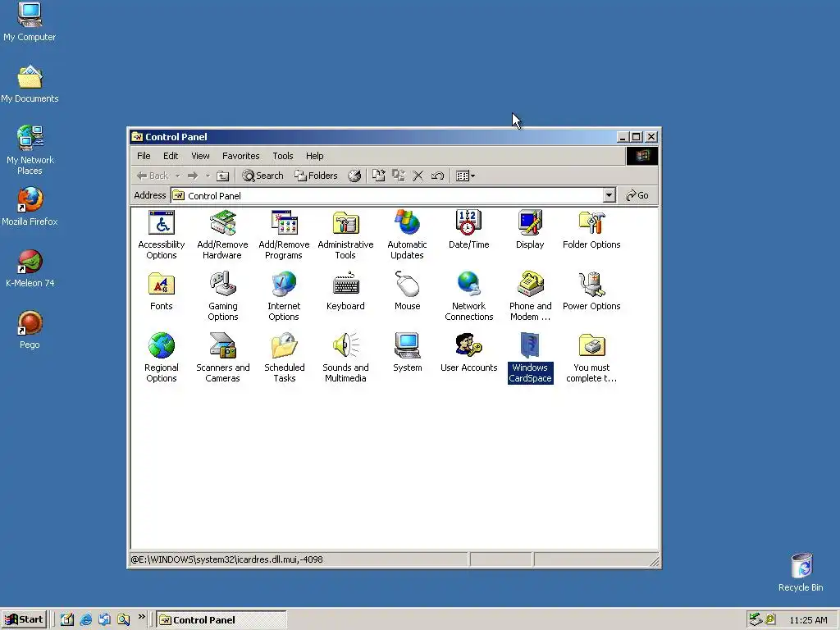Click the Control Panel title bar system icon
The height and width of the screenshot is (630, 840).
pyautogui.click(x=137, y=137)
